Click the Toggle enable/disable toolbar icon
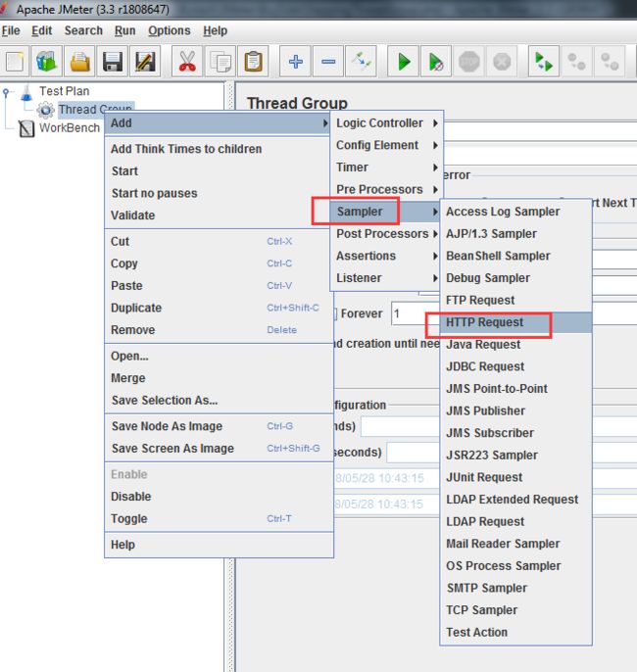637x672 pixels. pos(361,62)
